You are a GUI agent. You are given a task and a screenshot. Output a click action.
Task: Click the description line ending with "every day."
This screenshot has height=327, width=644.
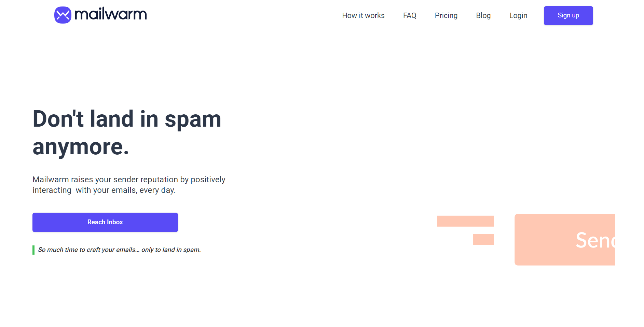pos(104,190)
